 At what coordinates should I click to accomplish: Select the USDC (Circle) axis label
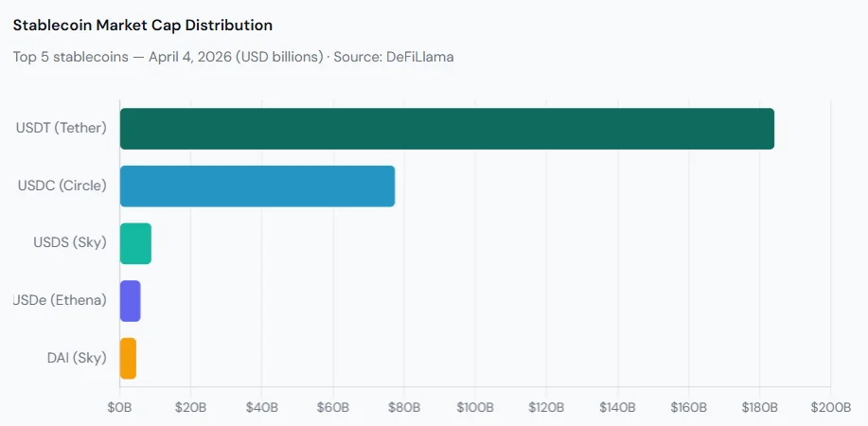tap(62, 186)
